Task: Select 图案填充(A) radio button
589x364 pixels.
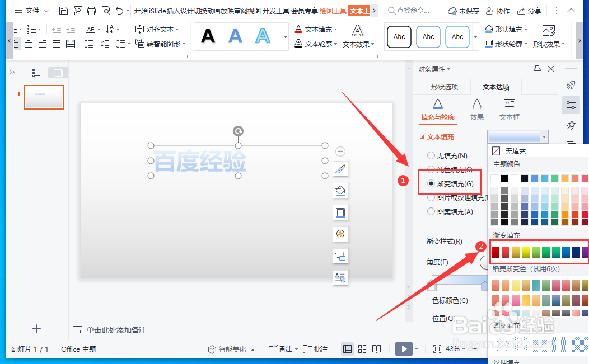Action: pyautogui.click(x=431, y=211)
